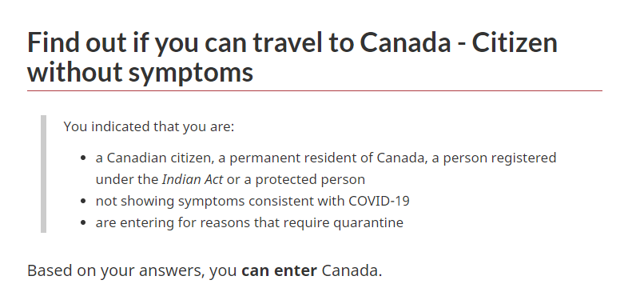This screenshot has height=296, width=644.
Task: Click the word 'COVID-19'
Action: [379, 201]
